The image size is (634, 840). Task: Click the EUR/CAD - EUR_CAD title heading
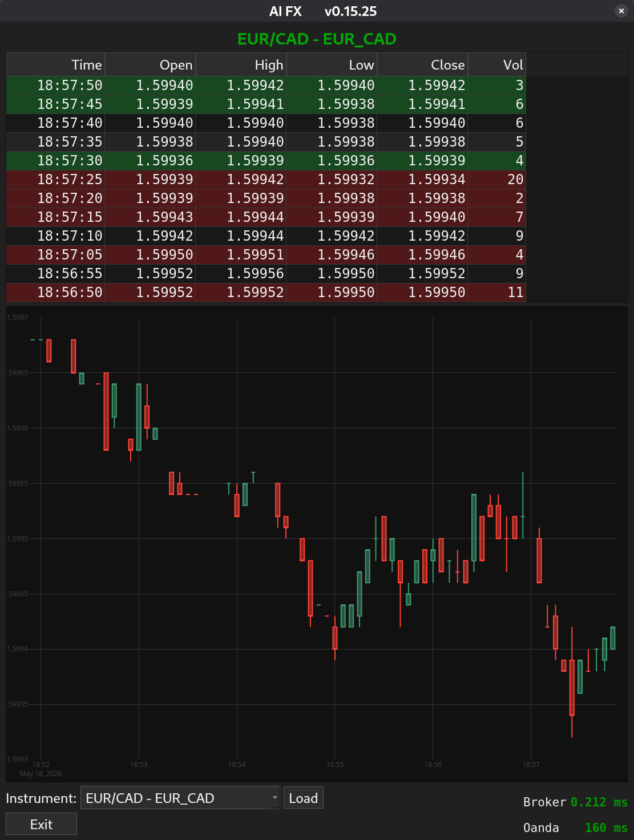[x=317, y=39]
